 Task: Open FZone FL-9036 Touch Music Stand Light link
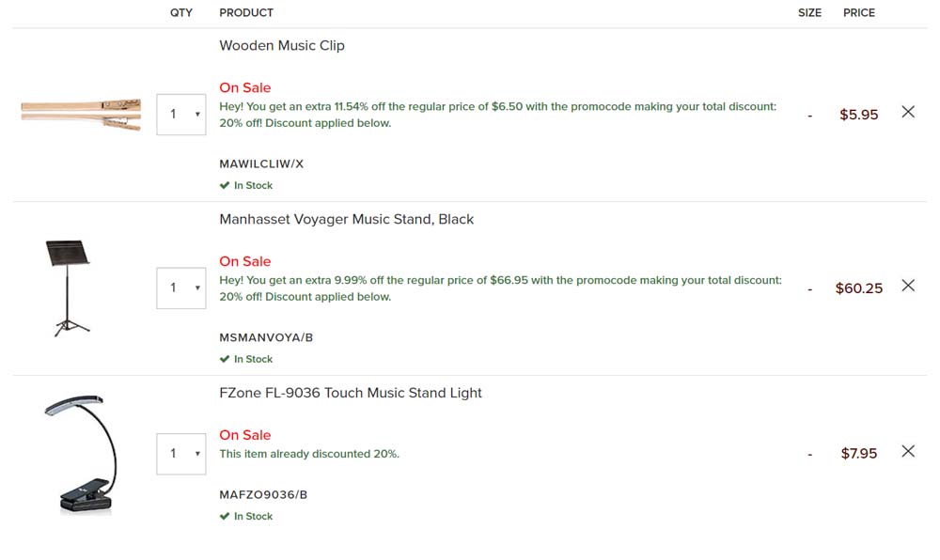point(351,393)
